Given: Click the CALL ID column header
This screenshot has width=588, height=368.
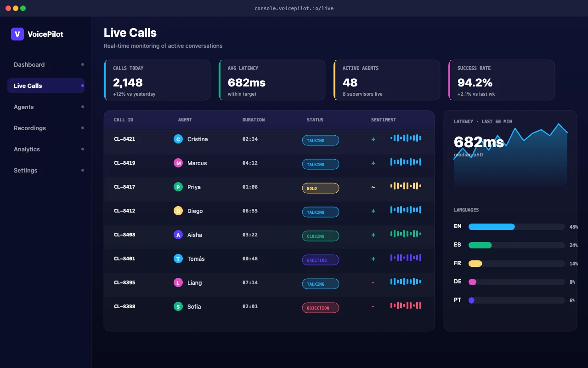Looking at the screenshot, I should (124, 120).
